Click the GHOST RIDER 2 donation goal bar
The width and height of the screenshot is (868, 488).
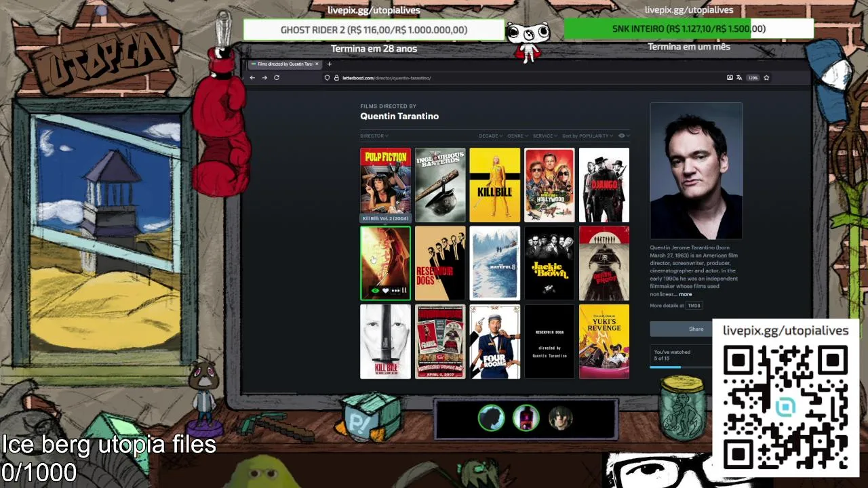coord(374,30)
